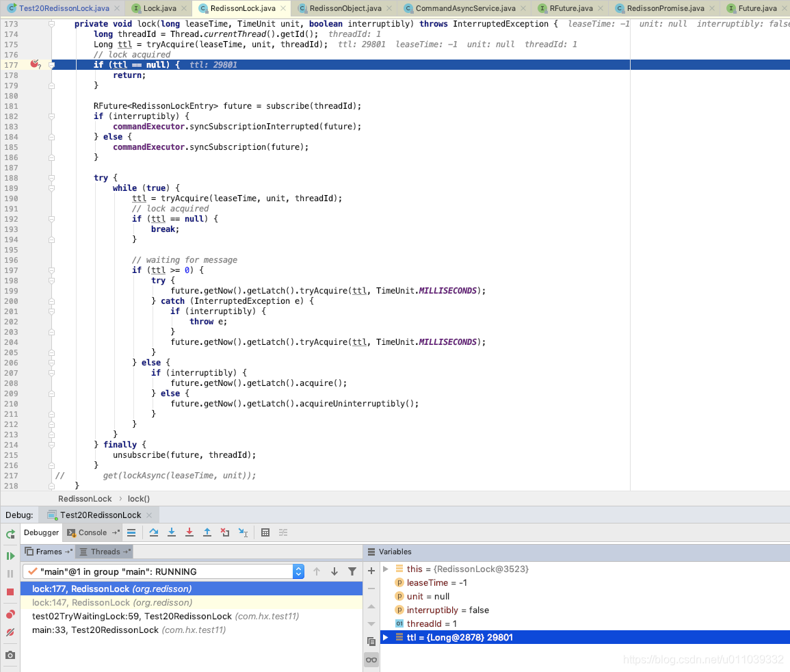Screen dimensions: 790x672
Task: Show execution point in debugger toolbar
Action: click(x=131, y=532)
